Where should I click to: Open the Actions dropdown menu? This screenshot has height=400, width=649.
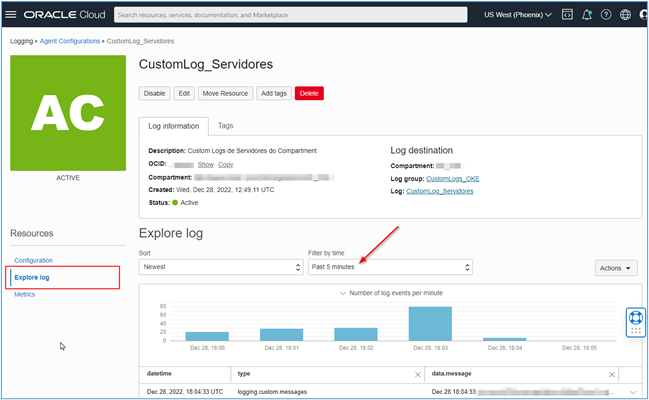(616, 268)
